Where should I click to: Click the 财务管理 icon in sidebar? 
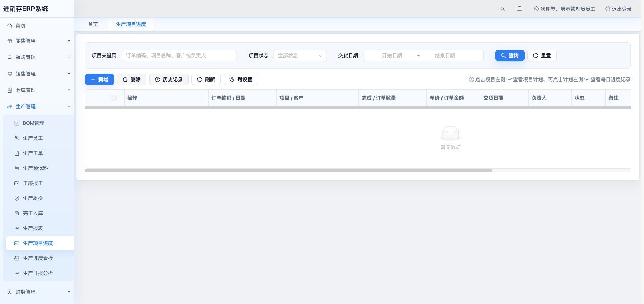10,292
